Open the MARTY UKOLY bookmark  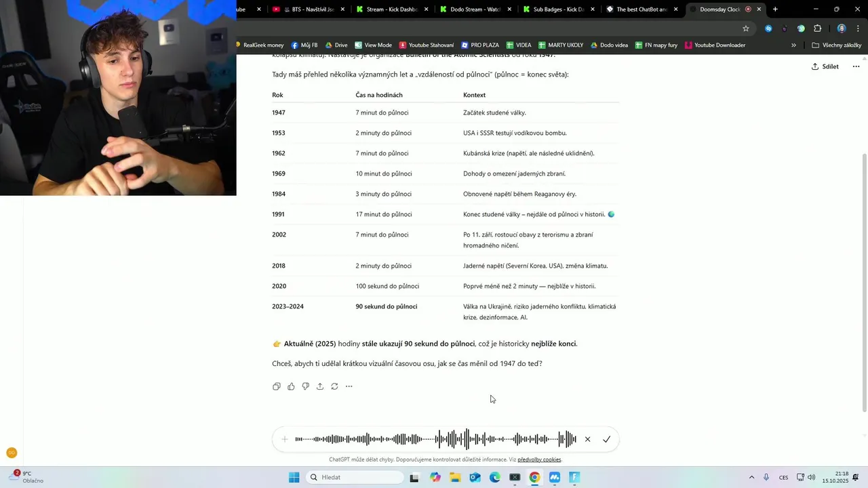561,45
